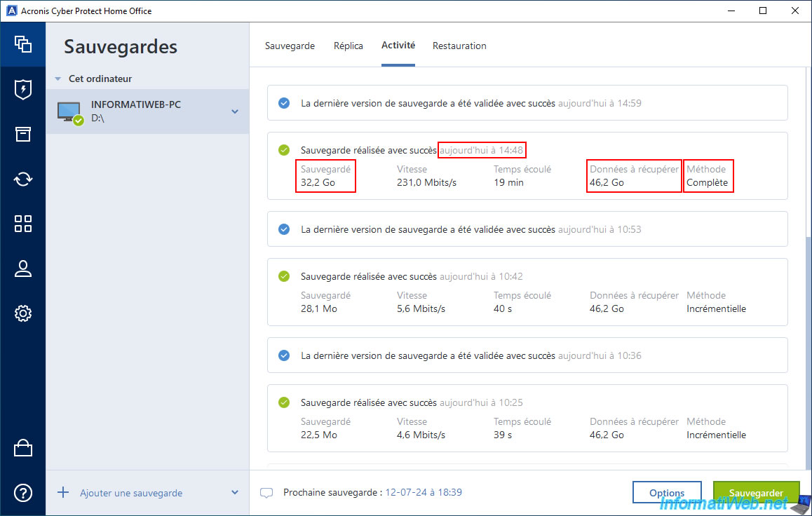Click the next backup date 12-07-24 à 18:39
Image resolution: width=812 pixels, height=516 pixels.
tap(424, 492)
